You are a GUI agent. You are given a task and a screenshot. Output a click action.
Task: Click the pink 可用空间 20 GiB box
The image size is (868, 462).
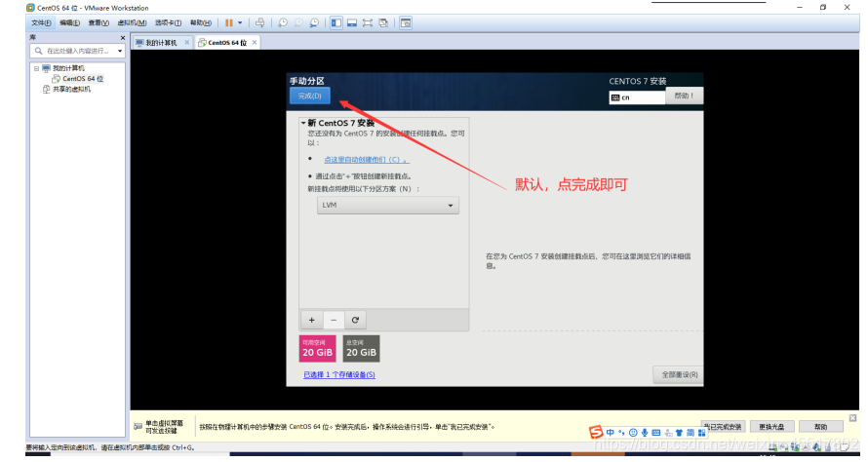click(317, 349)
